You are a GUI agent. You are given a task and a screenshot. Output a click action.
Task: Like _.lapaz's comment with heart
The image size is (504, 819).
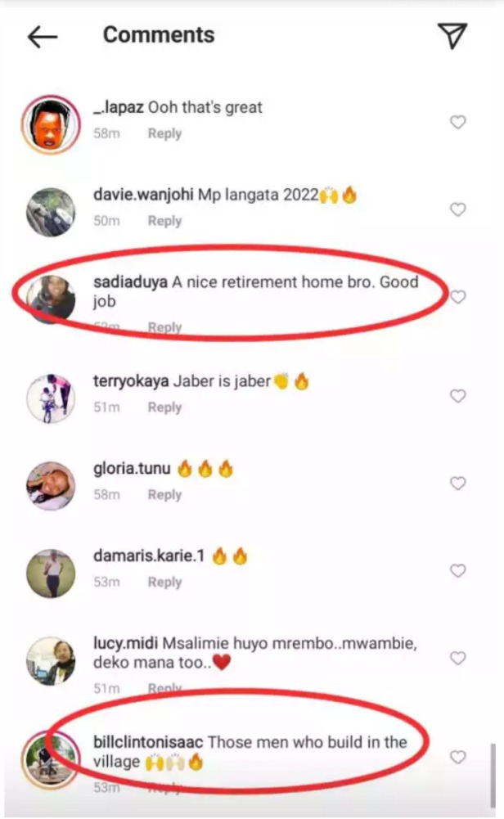(x=457, y=122)
